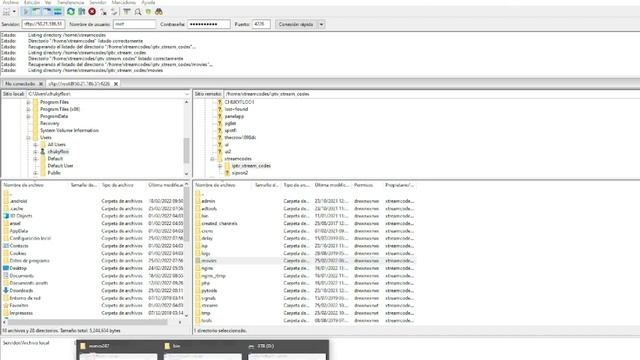
Task: Select Default User in local tree
Action: [x=60, y=166]
